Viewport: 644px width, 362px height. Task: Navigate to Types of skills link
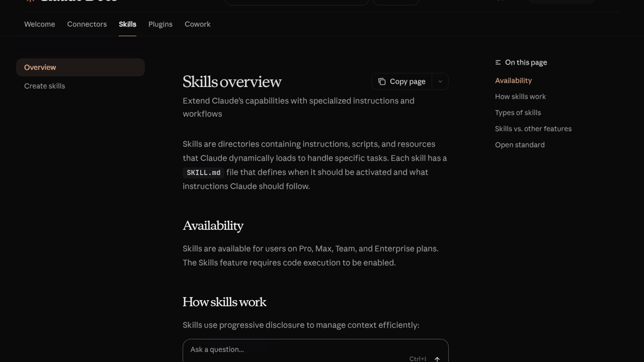pyautogui.click(x=518, y=113)
